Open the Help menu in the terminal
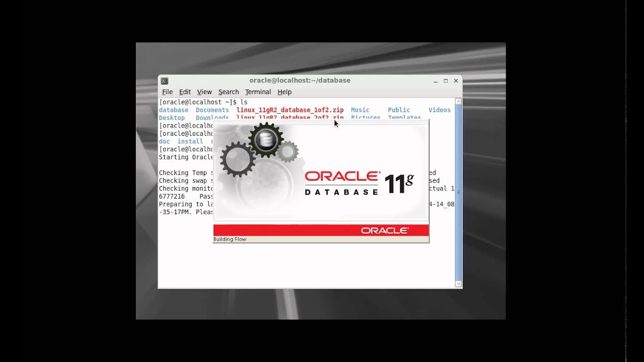Screen dimensions: 644x362 pyautogui.click(x=284, y=92)
